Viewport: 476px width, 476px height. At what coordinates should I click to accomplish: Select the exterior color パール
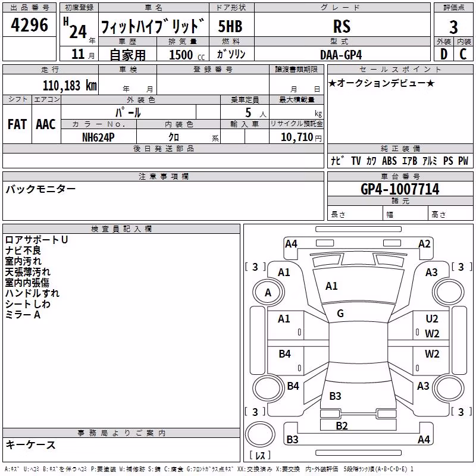tap(128, 112)
